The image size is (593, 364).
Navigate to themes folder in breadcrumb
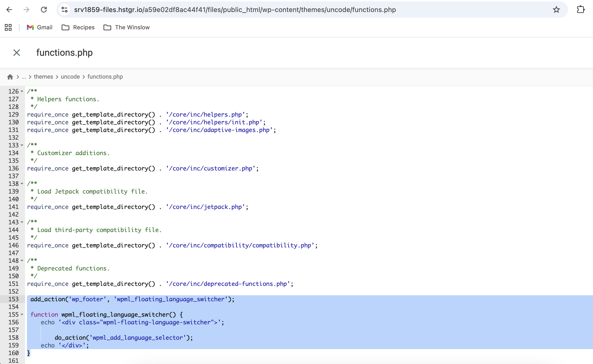(43, 77)
